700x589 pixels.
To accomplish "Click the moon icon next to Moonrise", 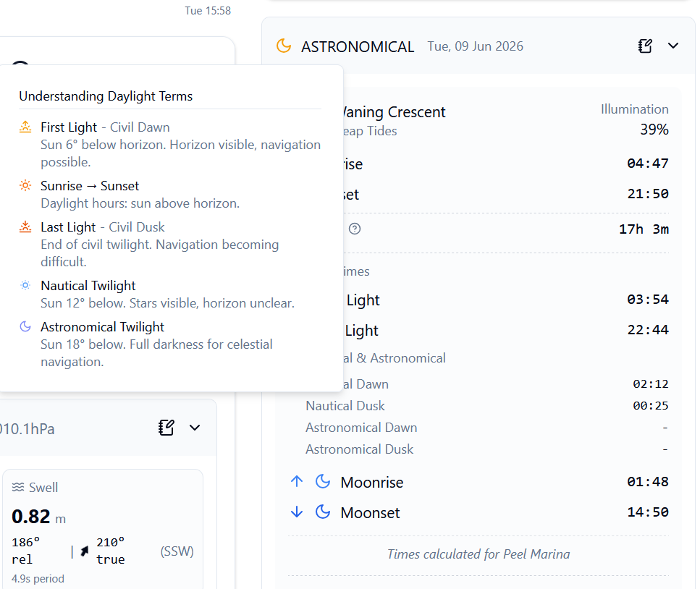I will tap(323, 481).
